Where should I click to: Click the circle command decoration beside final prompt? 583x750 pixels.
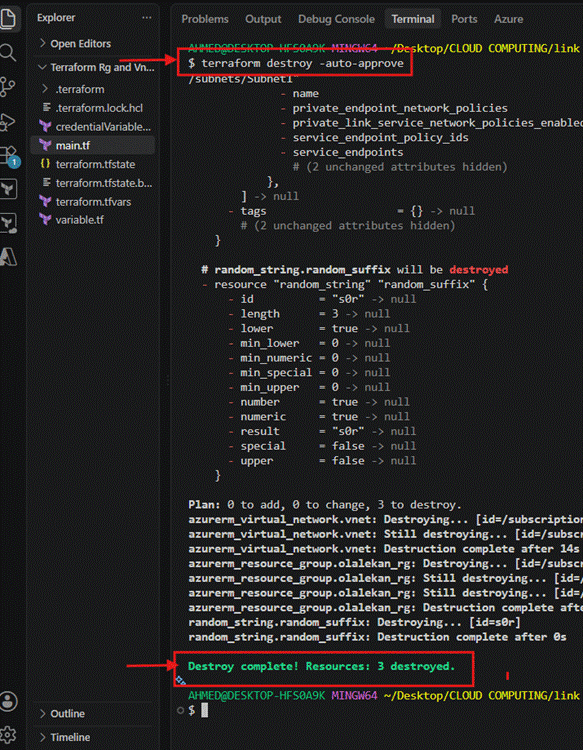(x=180, y=710)
